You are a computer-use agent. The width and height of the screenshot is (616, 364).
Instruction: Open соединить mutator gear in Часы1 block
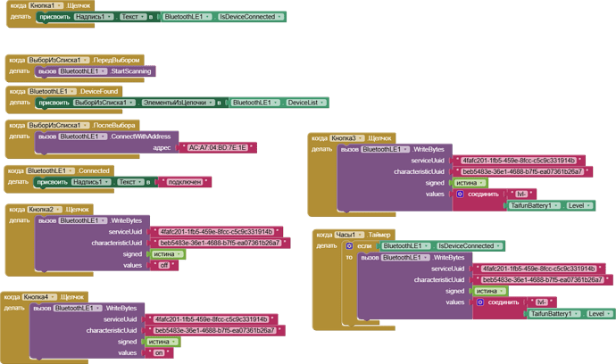coord(480,302)
